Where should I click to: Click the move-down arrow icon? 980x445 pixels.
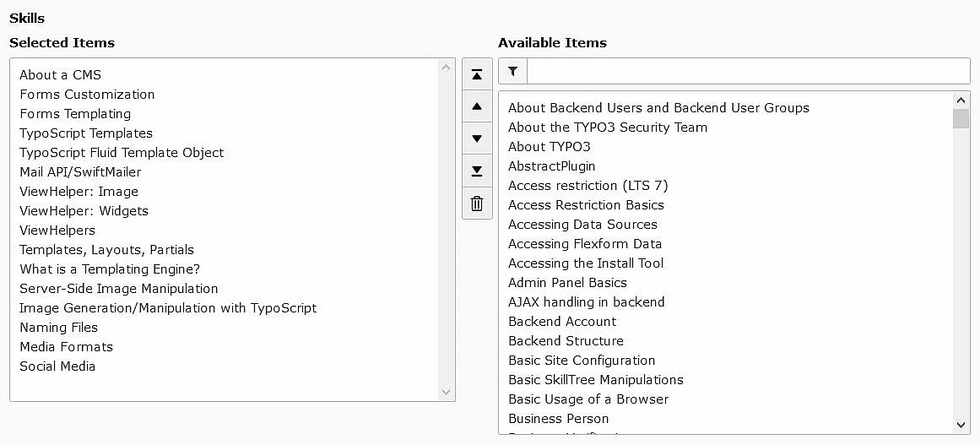477,138
